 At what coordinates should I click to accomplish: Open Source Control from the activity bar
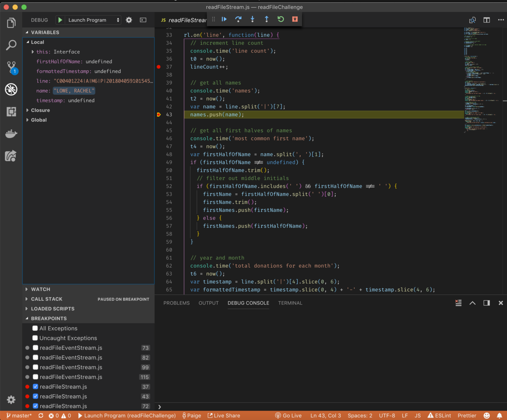click(x=11, y=67)
